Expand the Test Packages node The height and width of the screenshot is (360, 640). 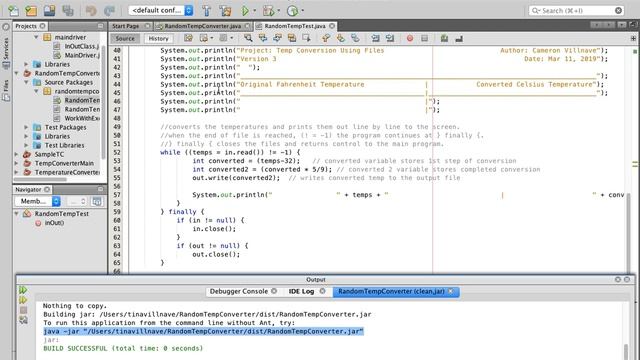click(26, 127)
